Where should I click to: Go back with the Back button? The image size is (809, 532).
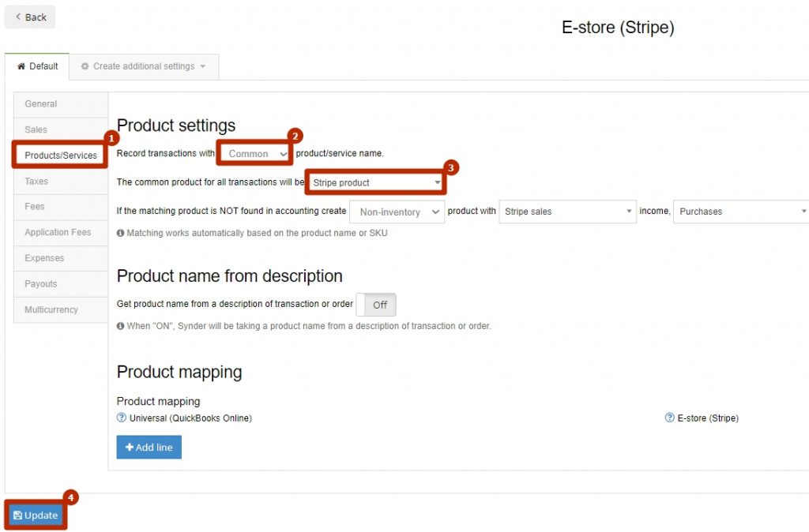(30, 17)
